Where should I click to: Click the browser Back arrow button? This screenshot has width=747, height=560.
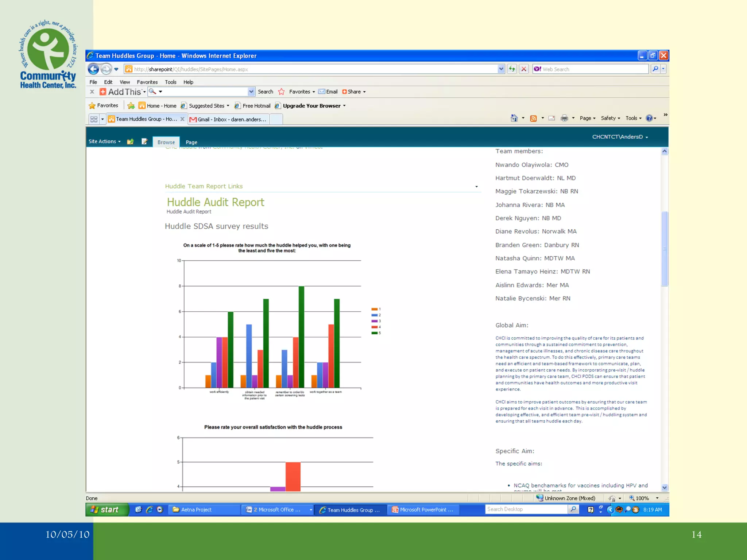coord(93,69)
